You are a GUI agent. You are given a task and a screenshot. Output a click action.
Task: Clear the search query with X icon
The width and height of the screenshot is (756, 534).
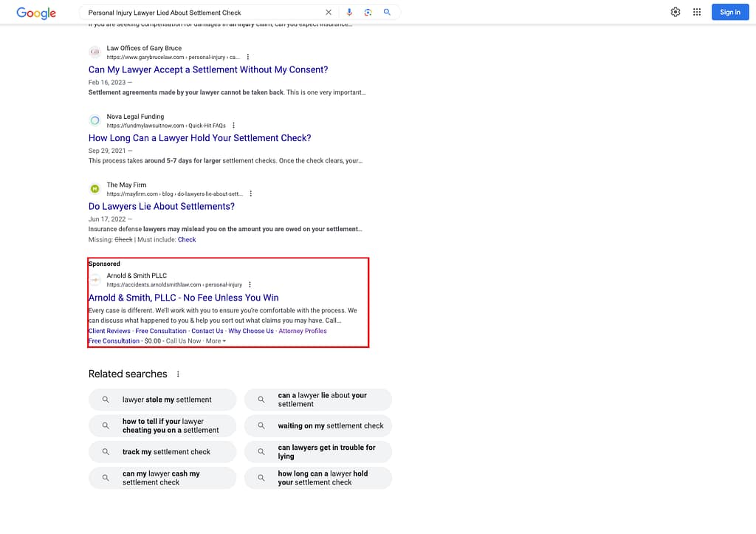[329, 13]
